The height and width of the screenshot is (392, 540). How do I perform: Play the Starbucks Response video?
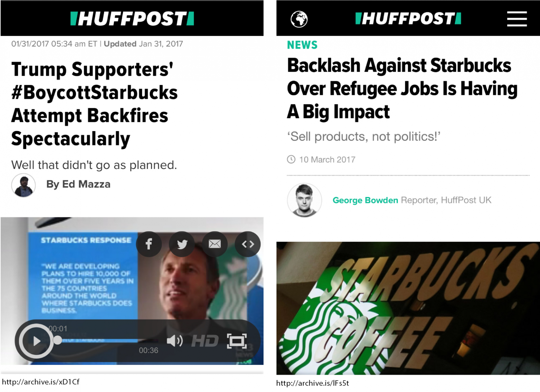point(36,341)
